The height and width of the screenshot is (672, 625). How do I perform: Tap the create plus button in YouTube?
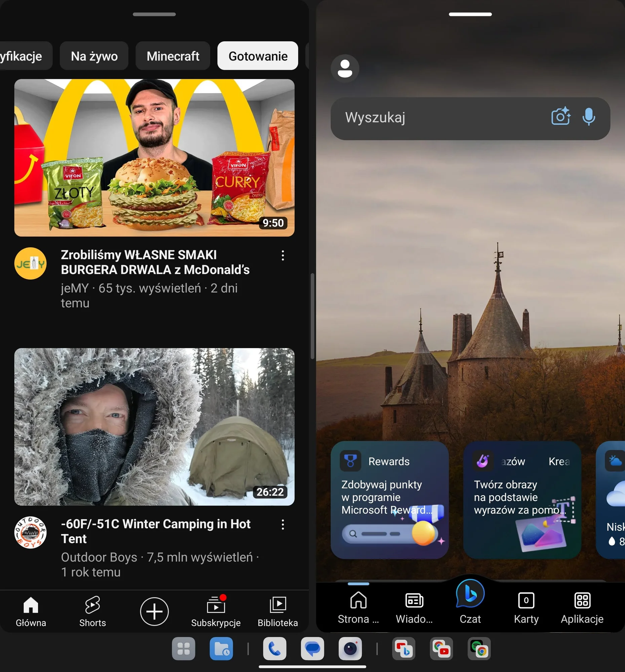154,612
